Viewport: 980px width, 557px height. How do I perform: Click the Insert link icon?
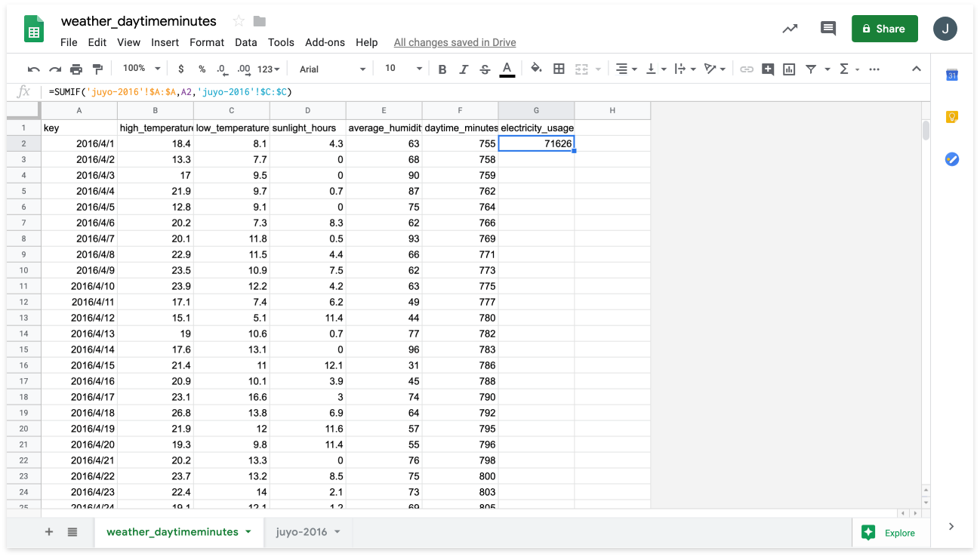pyautogui.click(x=747, y=69)
